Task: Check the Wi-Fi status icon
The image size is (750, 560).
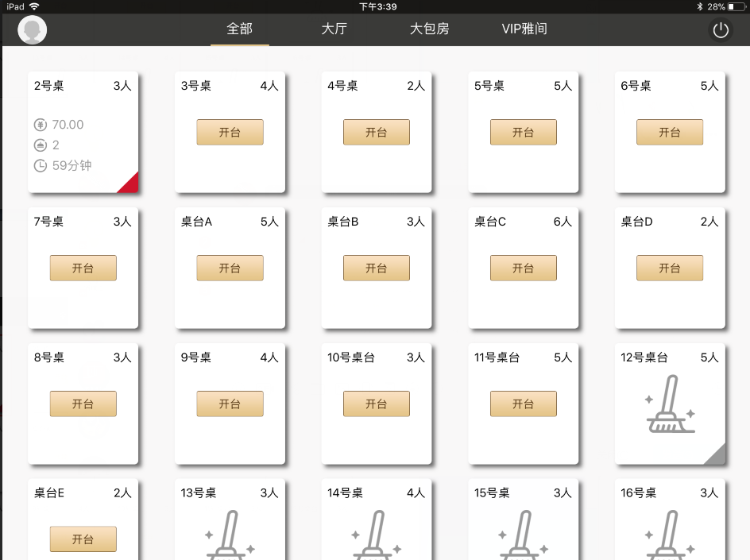Action: 34,6
